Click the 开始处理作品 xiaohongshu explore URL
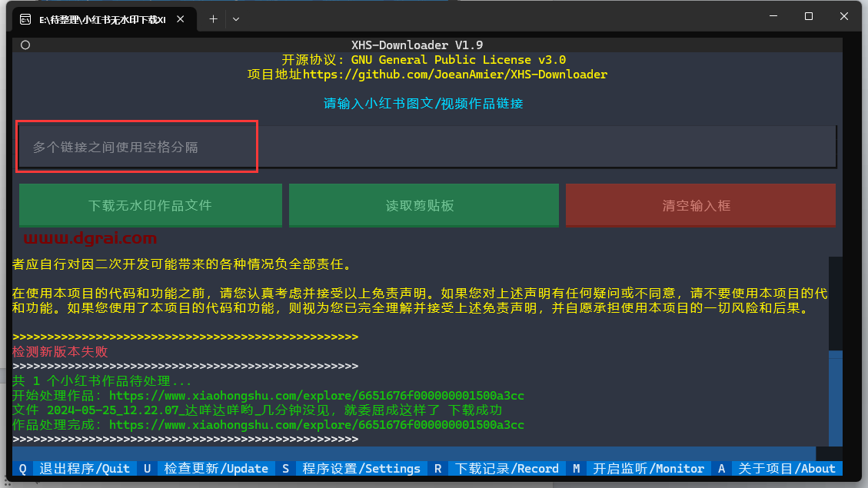868x488 pixels. pos(317,396)
